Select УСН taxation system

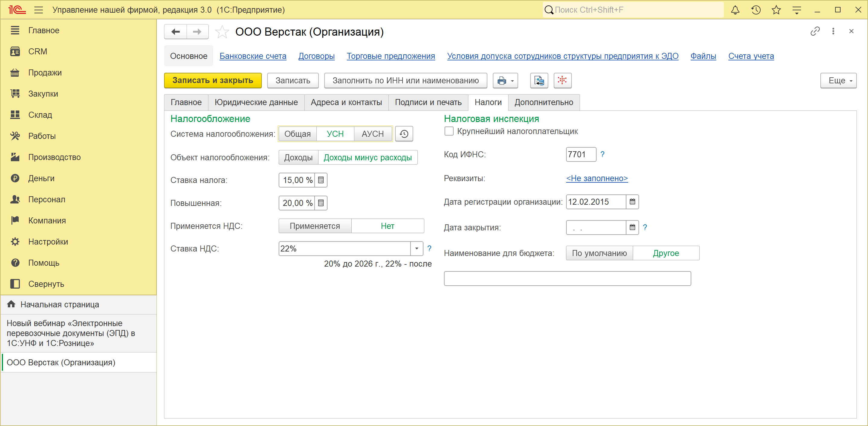tap(335, 134)
